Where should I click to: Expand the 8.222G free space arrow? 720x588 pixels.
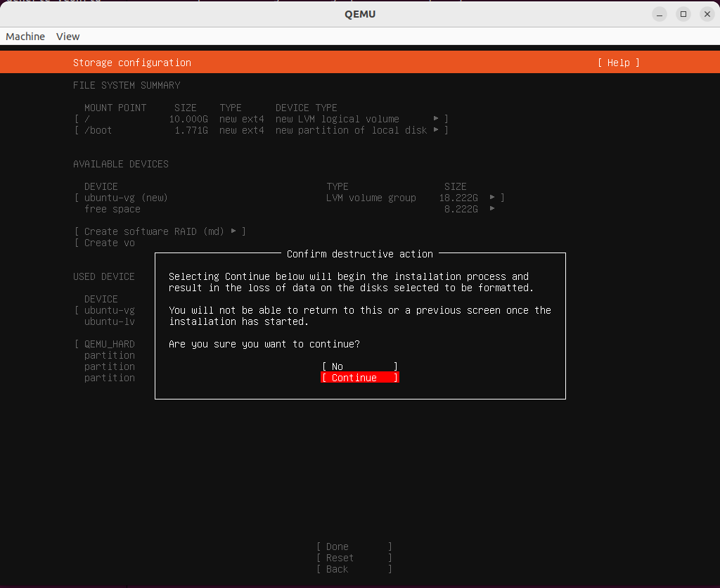493,209
